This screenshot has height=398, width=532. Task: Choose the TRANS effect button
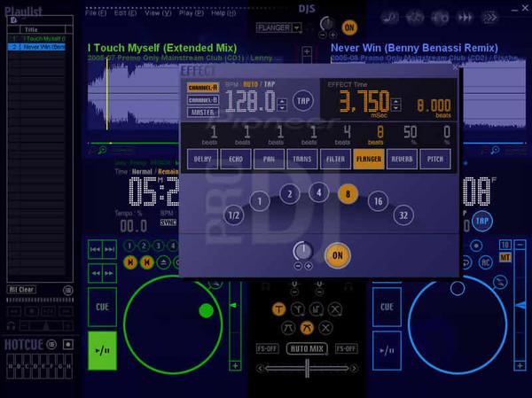pyautogui.click(x=302, y=159)
